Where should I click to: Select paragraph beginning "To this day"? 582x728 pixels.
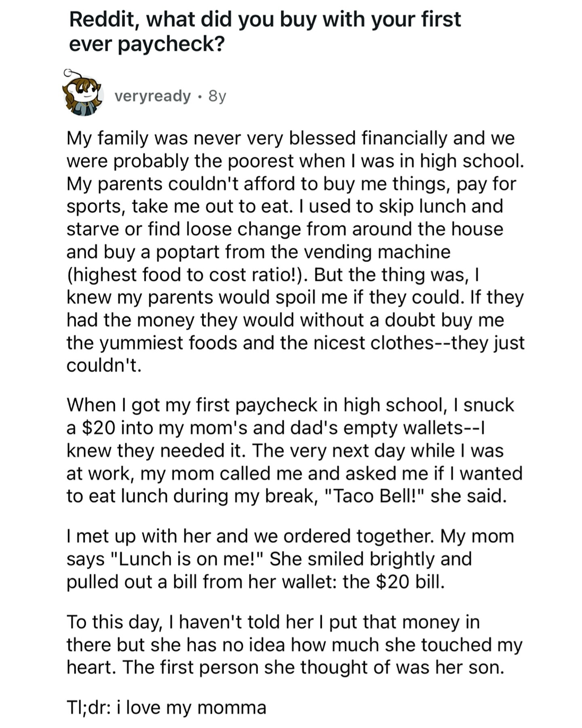point(294,644)
